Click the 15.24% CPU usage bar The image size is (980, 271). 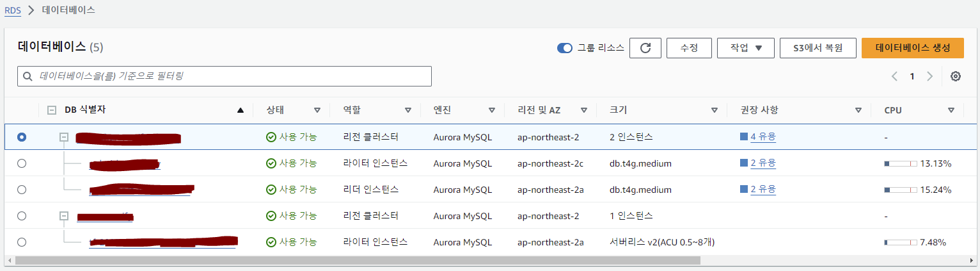click(x=900, y=190)
